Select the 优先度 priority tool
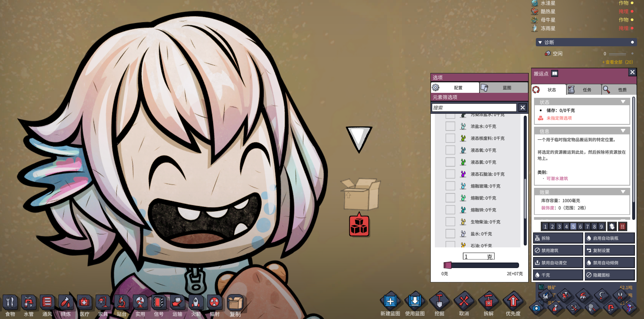 (x=513, y=304)
